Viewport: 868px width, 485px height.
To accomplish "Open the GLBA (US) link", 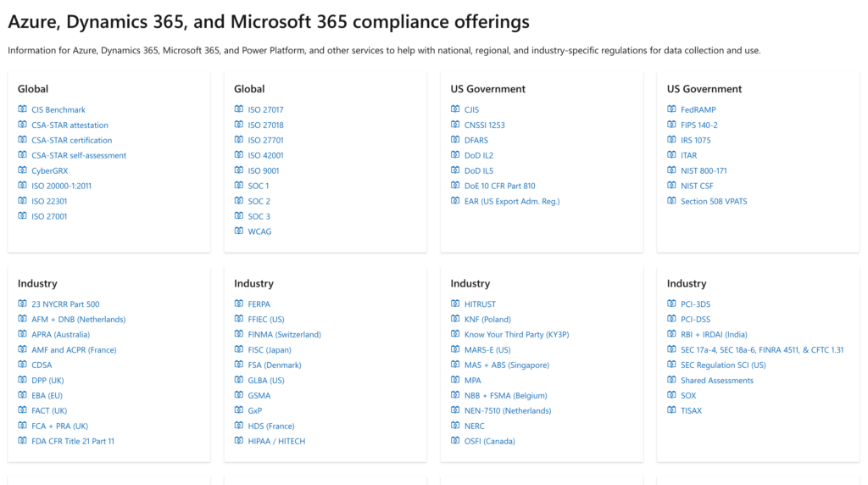I will 266,381.
